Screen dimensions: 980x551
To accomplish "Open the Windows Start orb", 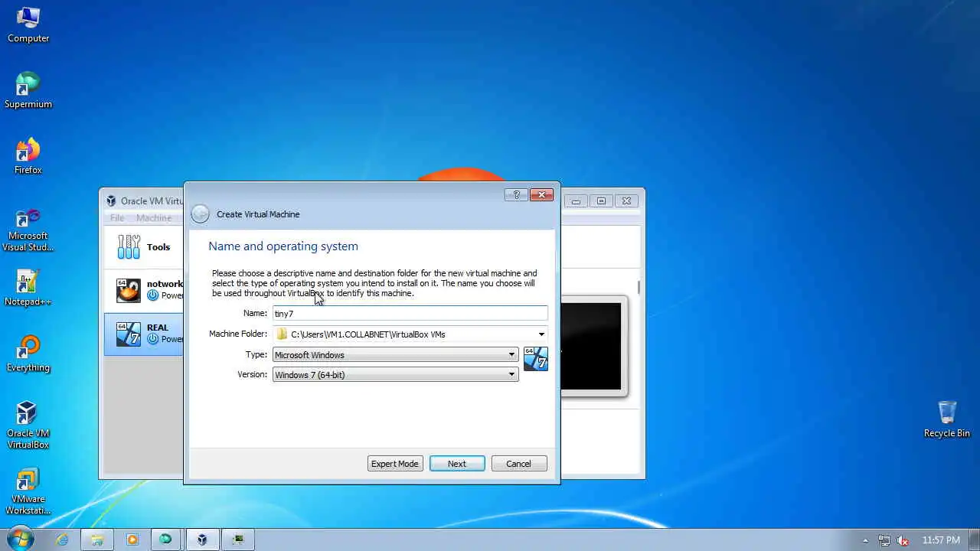I will pyautogui.click(x=20, y=539).
